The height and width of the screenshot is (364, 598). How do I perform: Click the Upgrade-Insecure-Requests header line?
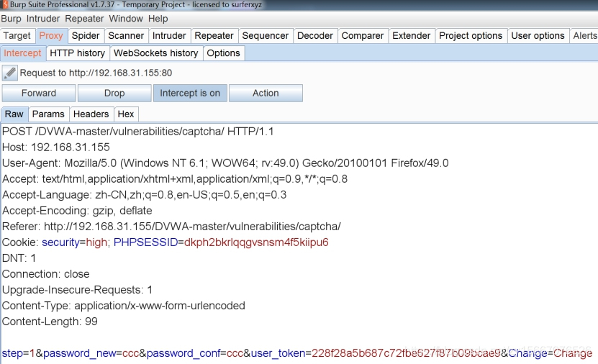[77, 290]
